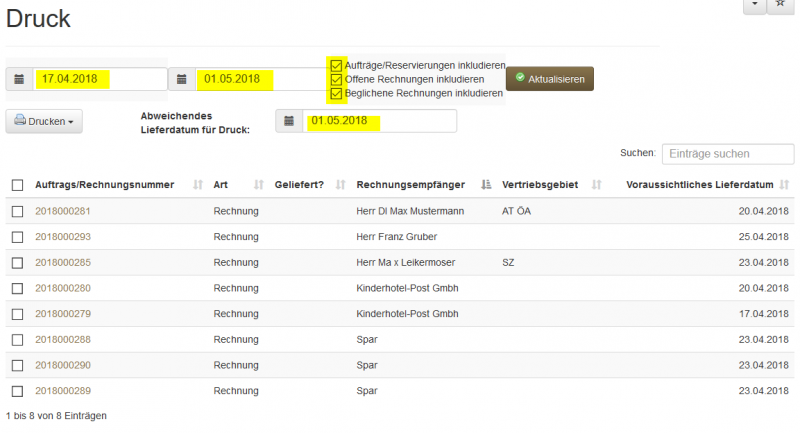Open calendar for Abweichendes Lieferdatum
This screenshot has height=433, width=800.
point(289,121)
